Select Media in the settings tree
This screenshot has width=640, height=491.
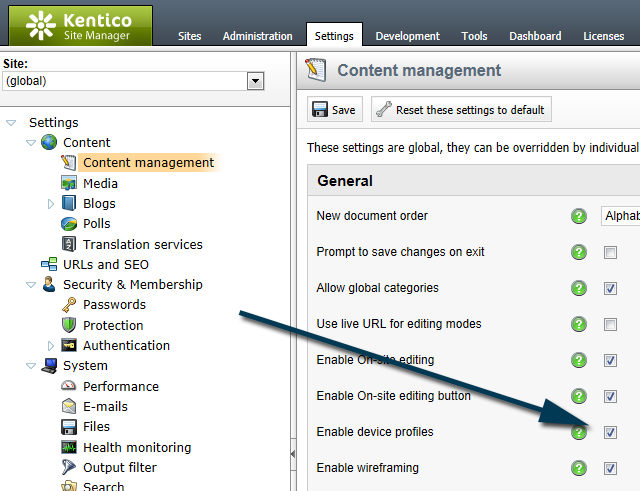[100, 183]
